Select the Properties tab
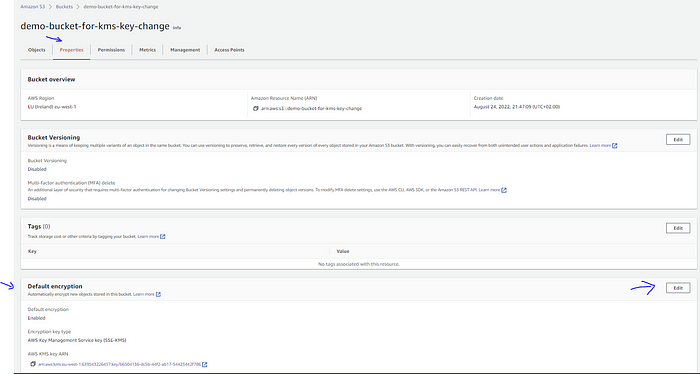The width and height of the screenshot is (700, 374). point(71,50)
